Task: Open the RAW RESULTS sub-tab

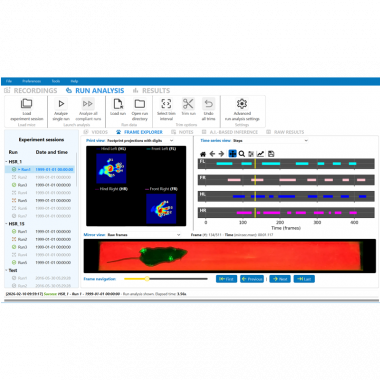Action: coord(285,132)
